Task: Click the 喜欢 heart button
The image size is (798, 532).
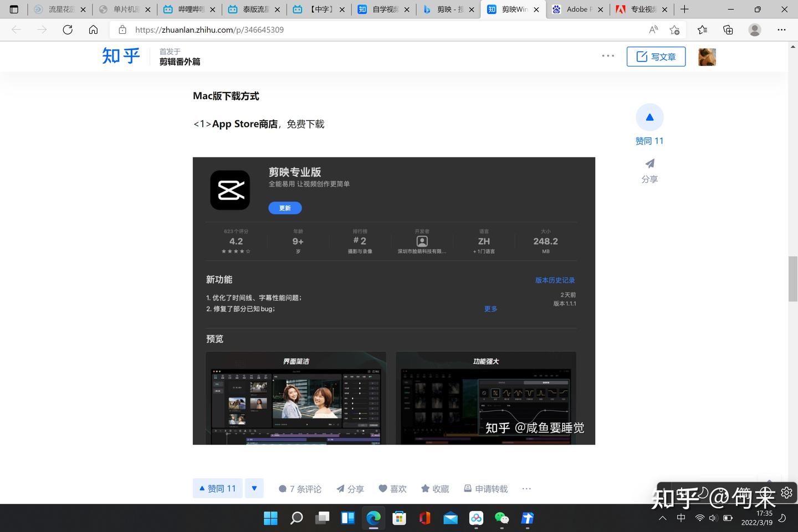Action: (x=392, y=489)
